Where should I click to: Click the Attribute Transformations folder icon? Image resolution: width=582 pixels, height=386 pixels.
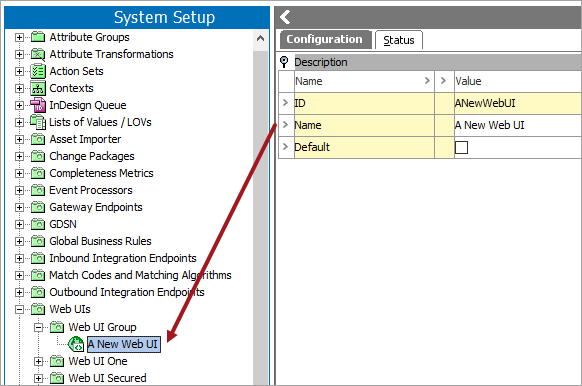[38, 54]
